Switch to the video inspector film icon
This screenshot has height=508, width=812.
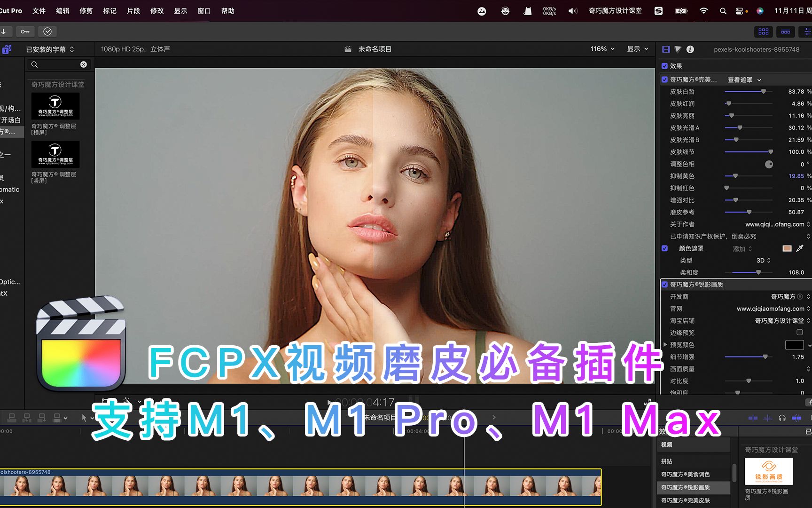[x=666, y=49]
